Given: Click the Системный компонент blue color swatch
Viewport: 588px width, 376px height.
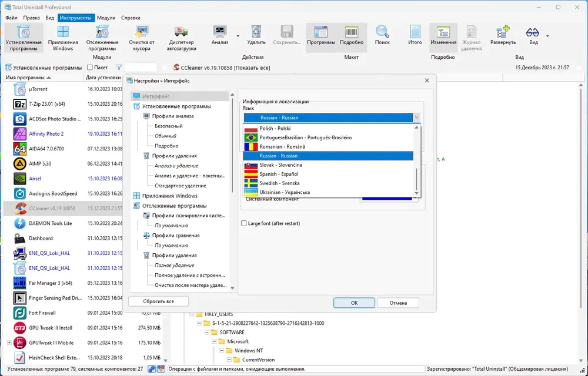Looking at the screenshot, I should coord(386,197).
